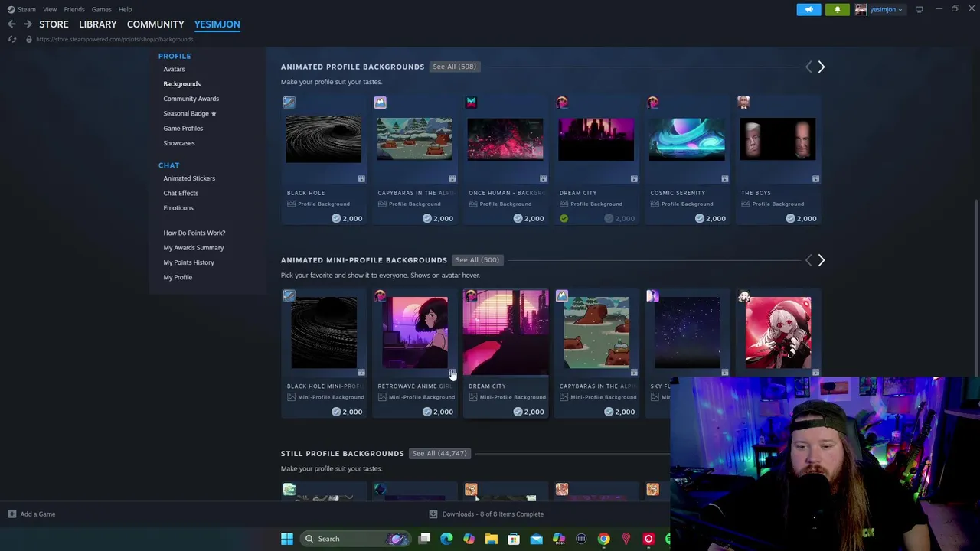Viewport: 980px width, 551px height.
Task: Click the game icon above Once Human
Action: (471, 102)
